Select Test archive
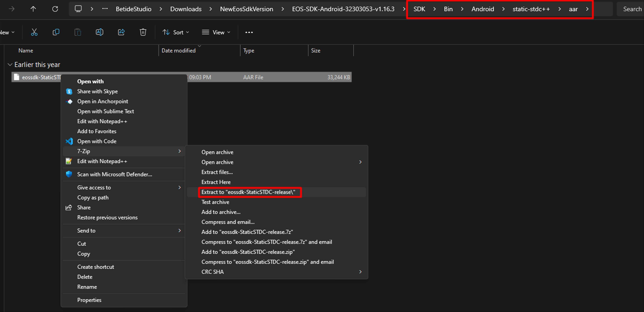The image size is (644, 312). [x=276, y=202]
